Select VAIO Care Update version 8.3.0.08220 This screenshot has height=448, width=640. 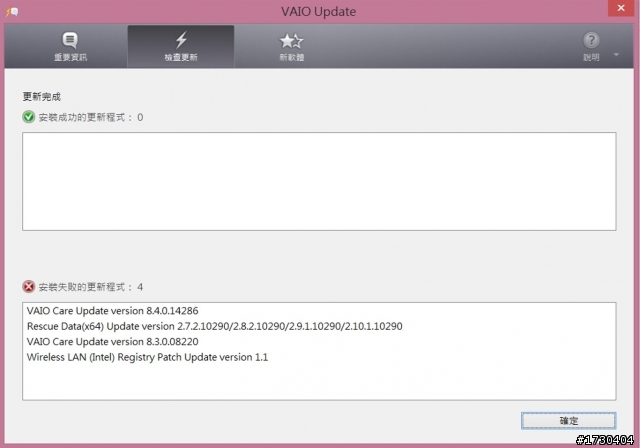pyautogui.click(x=113, y=342)
